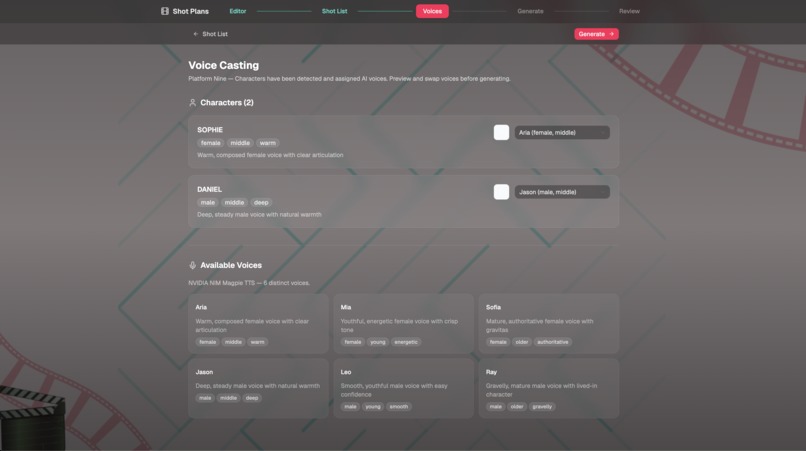Go to the Editor step
This screenshot has height=451, width=806.
click(x=237, y=11)
